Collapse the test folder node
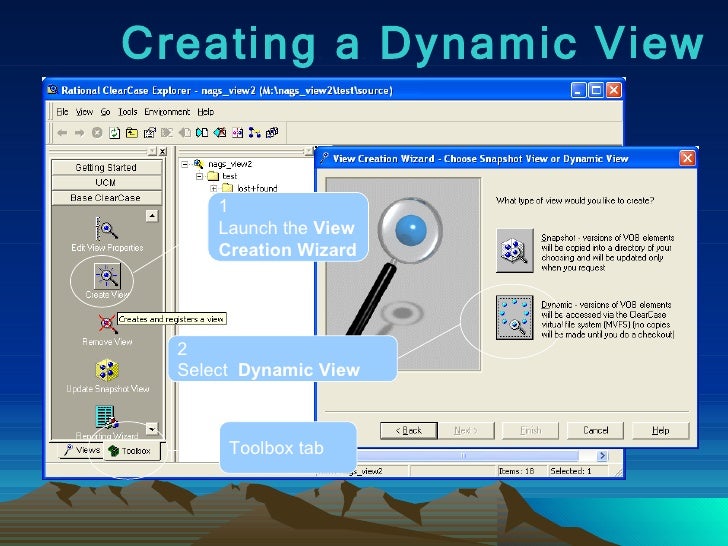 [x=199, y=176]
